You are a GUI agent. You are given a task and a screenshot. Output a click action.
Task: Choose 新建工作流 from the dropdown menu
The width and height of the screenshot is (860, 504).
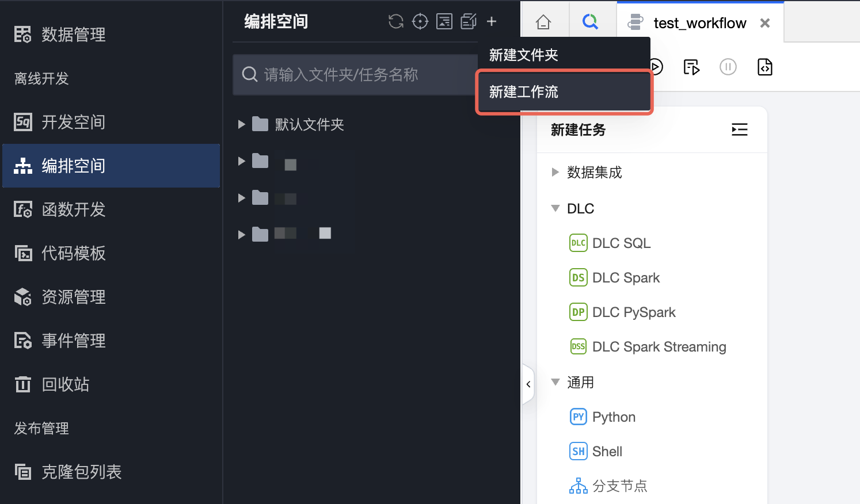pyautogui.click(x=564, y=92)
